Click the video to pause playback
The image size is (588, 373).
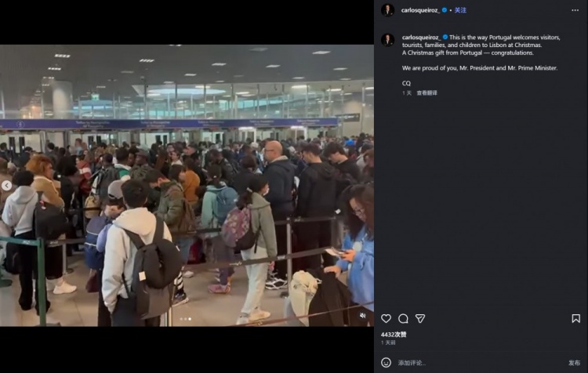click(187, 186)
